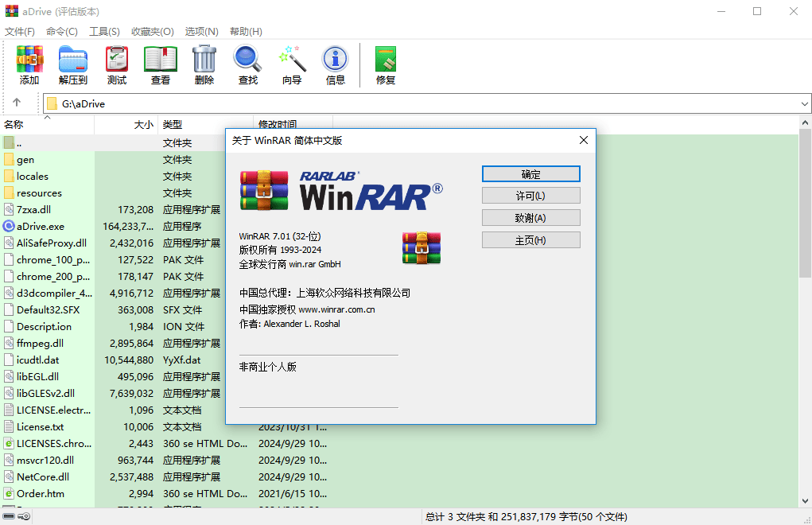Open the 工具 (Tools) menu
812x525 pixels.
coord(103,32)
